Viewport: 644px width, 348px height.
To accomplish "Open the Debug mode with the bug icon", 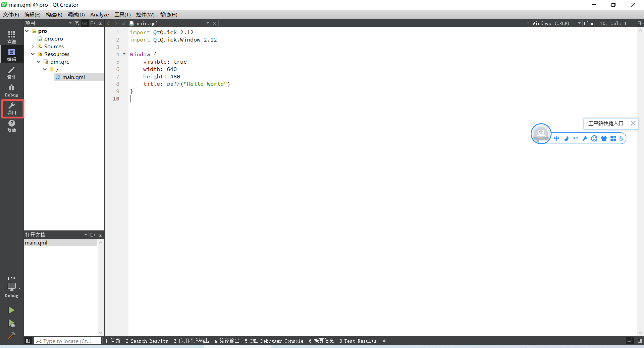I will [12, 90].
